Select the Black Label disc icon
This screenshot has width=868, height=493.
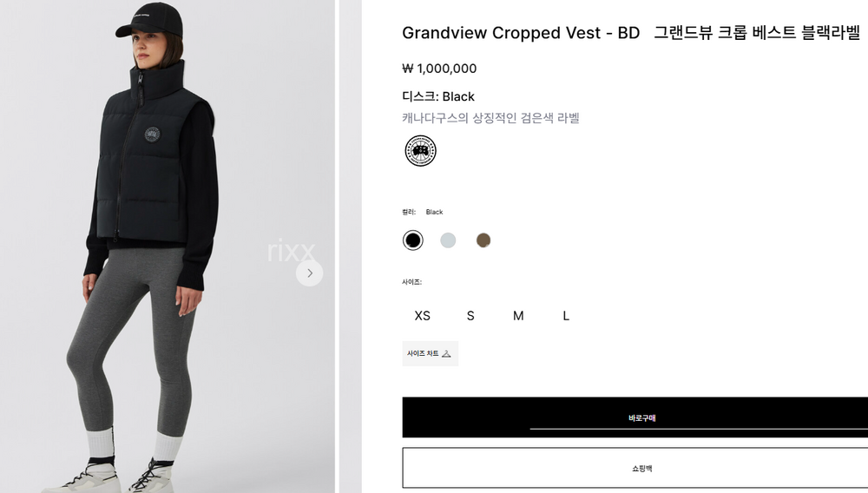[420, 151]
